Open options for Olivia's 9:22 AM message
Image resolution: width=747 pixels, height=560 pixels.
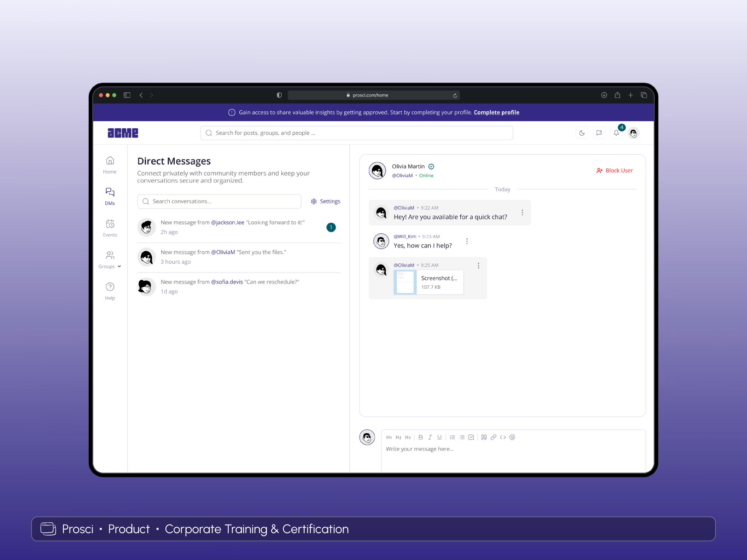522,212
